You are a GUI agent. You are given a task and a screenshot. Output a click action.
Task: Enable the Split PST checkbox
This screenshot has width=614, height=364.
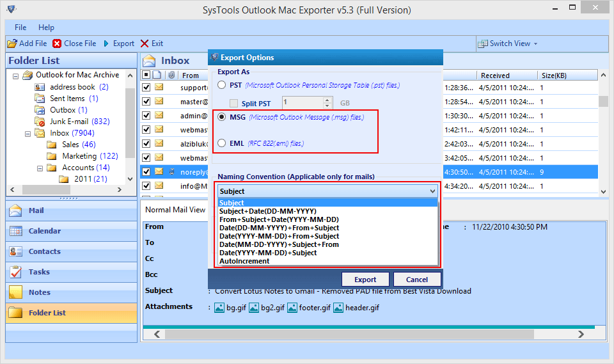point(234,103)
